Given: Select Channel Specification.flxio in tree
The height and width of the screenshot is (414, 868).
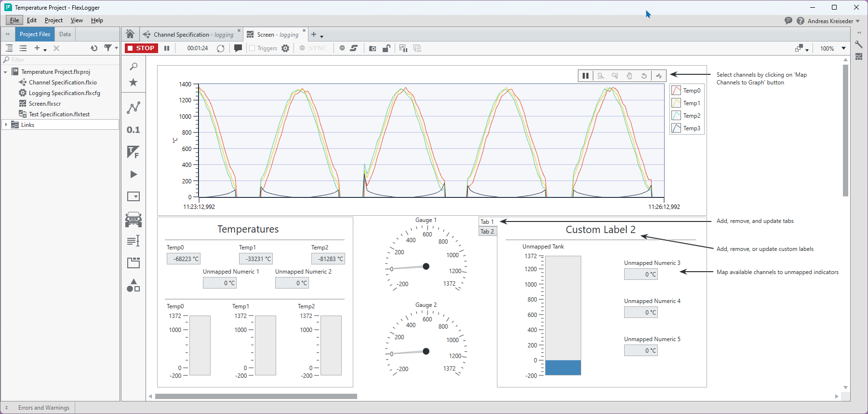Looking at the screenshot, I should coord(63,83).
